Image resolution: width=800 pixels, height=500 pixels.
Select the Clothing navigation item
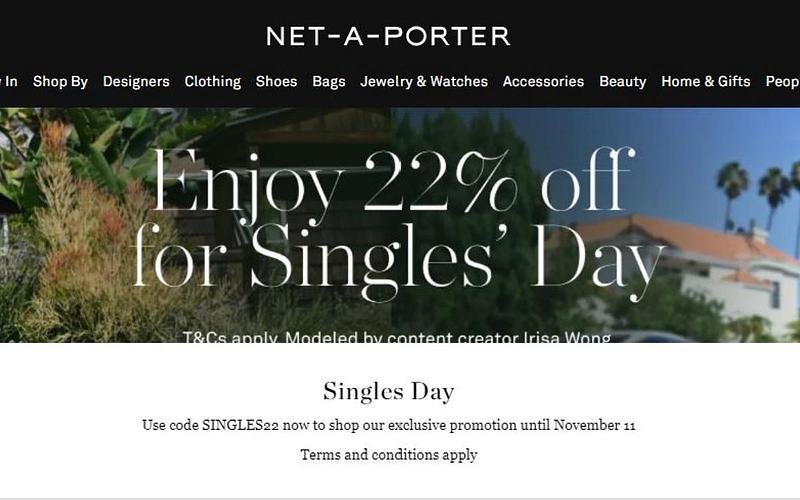click(x=212, y=82)
